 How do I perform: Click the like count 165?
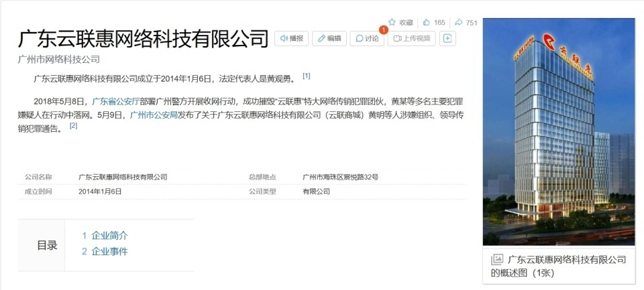click(439, 23)
